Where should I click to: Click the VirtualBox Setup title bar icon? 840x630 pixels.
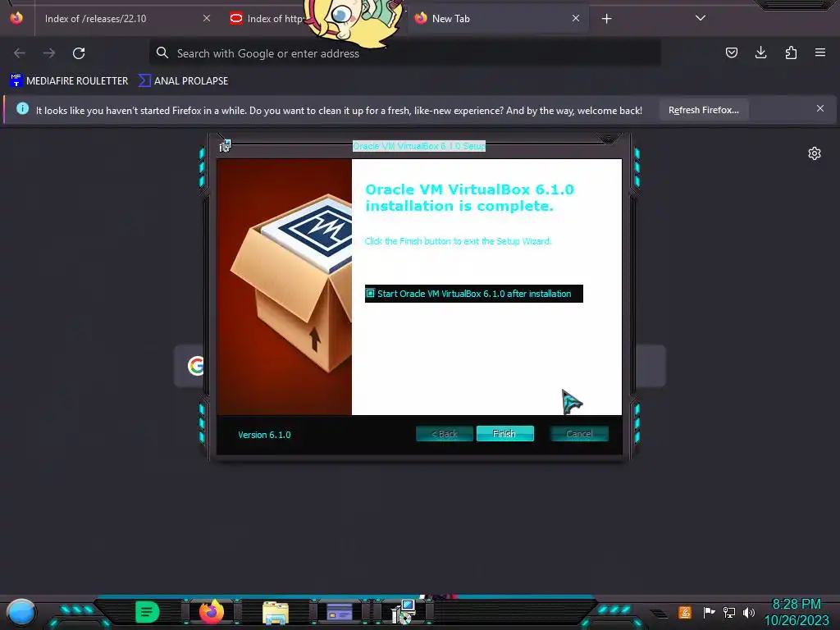(x=225, y=145)
